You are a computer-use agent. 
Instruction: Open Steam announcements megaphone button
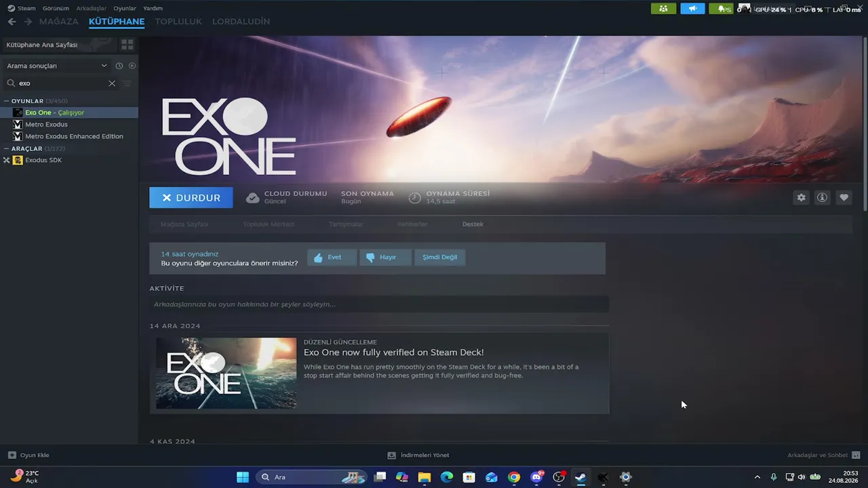(692, 9)
